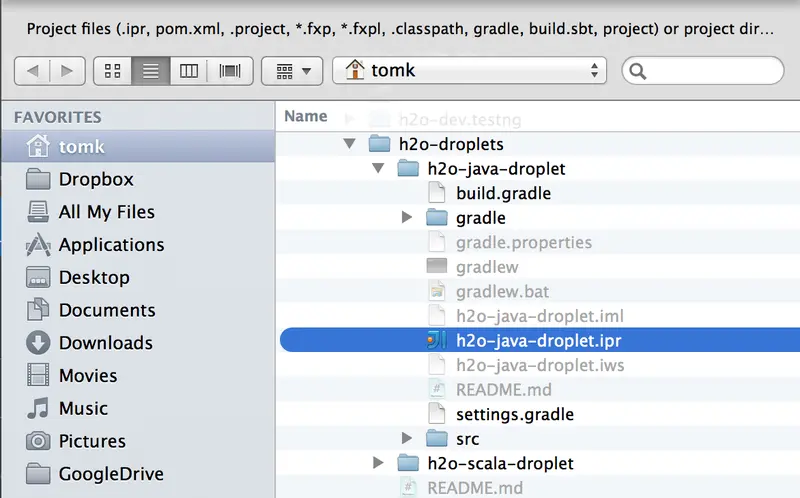The height and width of the screenshot is (498, 800).
Task: Collapse the h2o-java-droplet folder
Action: point(378,168)
